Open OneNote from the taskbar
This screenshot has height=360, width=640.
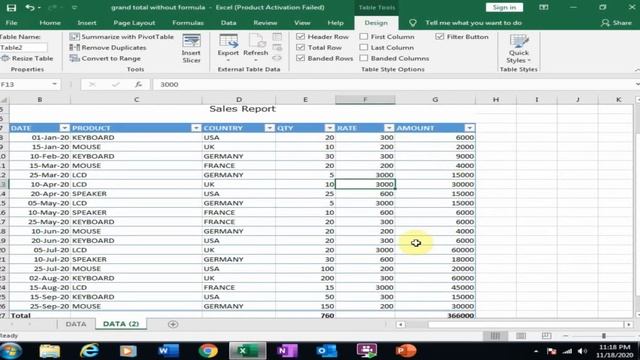coord(287,351)
